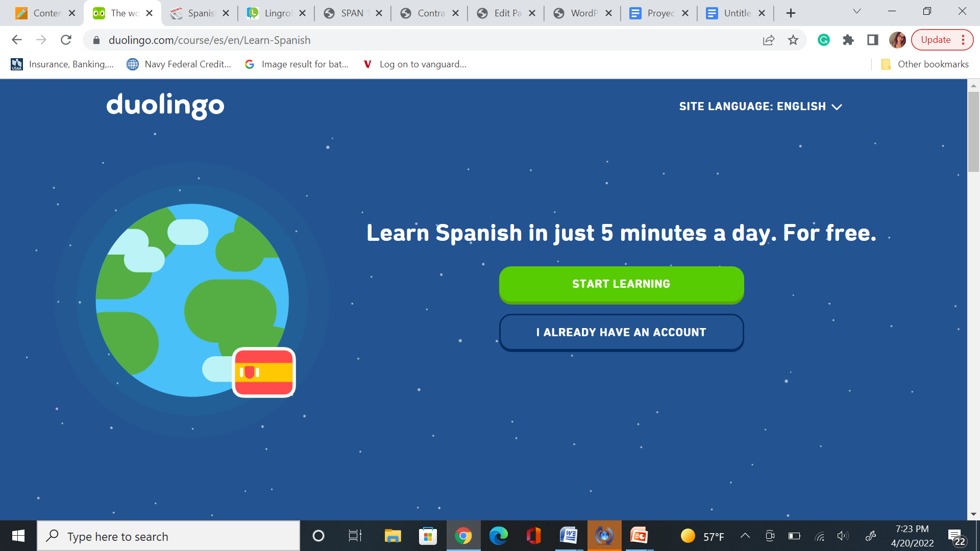Open the Site Language English dropdown
The height and width of the screenshot is (551, 980).
(760, 106)
